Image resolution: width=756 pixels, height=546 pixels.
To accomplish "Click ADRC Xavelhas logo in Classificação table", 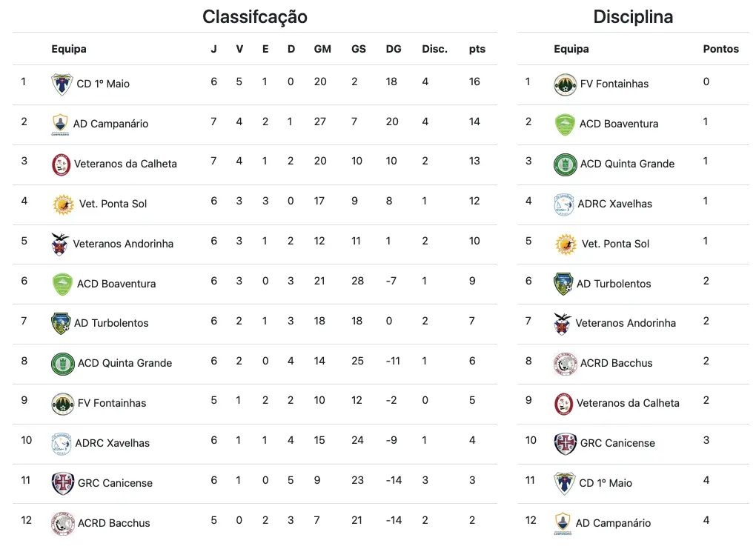I will (62, 443).
